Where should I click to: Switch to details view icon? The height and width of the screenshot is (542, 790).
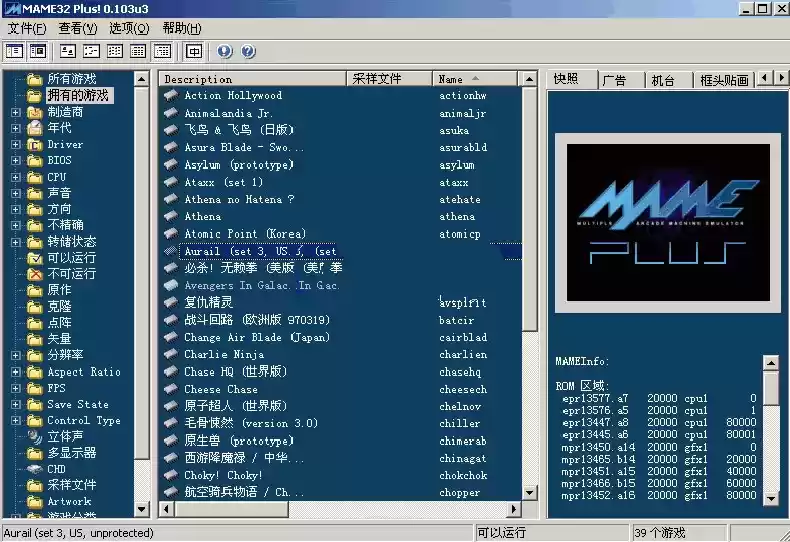pyautogui.click(x=138, y=51)
